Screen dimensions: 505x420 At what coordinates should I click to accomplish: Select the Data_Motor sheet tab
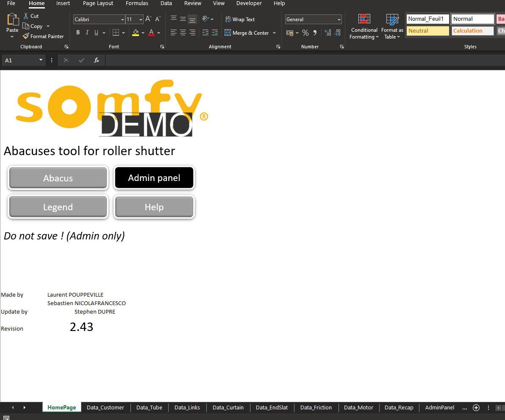tap(358, 407)
